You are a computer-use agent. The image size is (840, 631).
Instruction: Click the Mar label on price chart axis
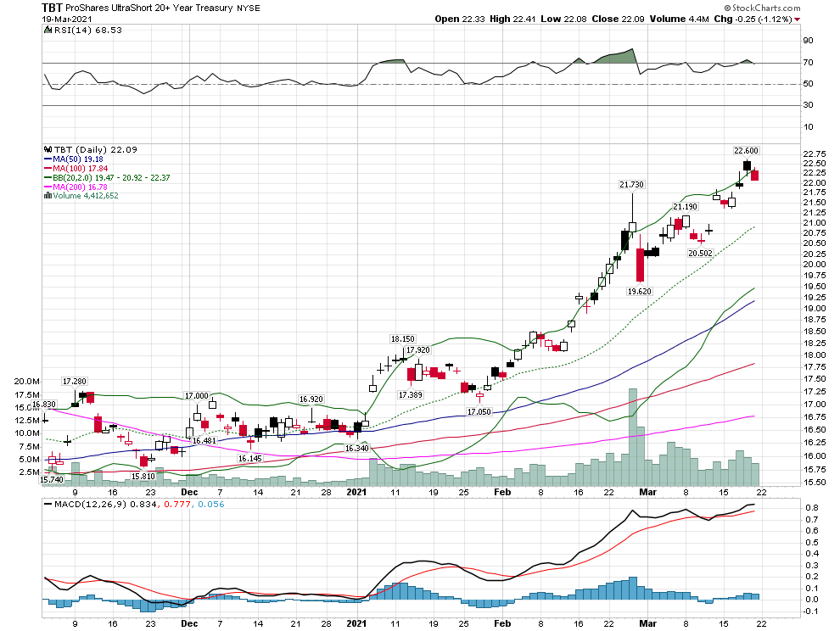(647, 492)
